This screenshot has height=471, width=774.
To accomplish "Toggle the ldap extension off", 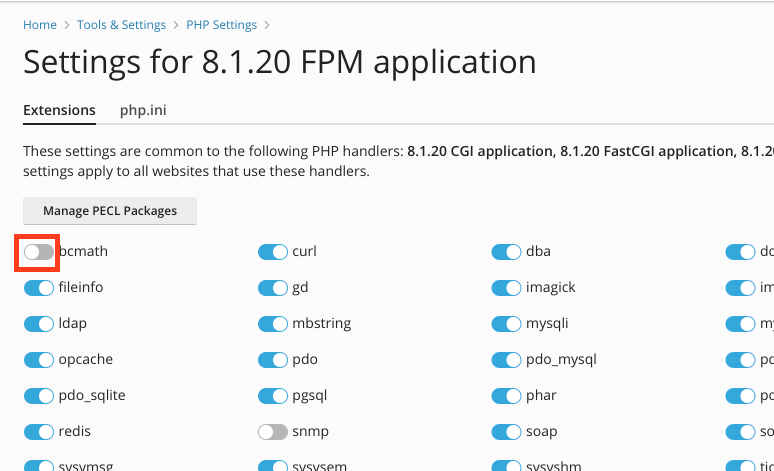I will point(39,324).
